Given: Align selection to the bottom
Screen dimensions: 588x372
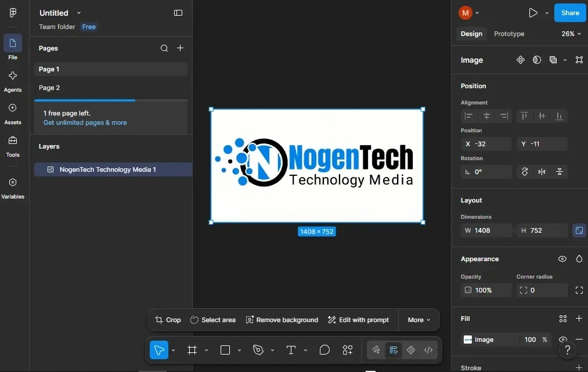Looking at the screenshot, I should click(559, 116).
